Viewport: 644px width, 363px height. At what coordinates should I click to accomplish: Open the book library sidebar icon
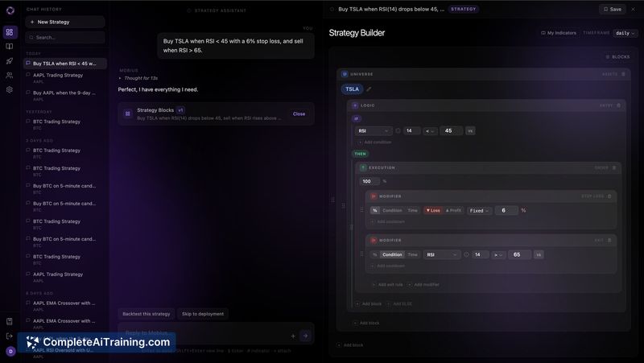coord(10,47)
